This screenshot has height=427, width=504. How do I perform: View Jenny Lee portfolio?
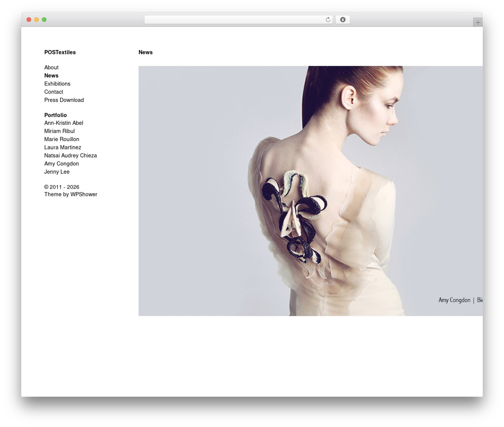coord(57,172)
